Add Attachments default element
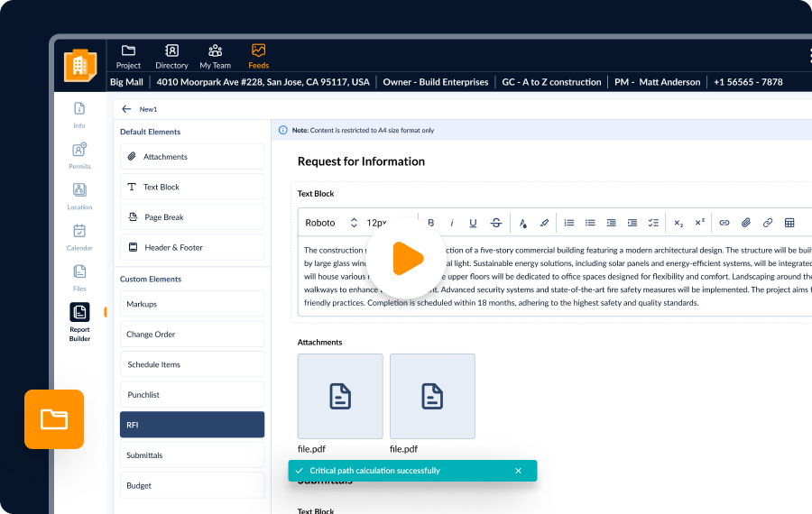Screen dimensions: 812x514 (x=192, y=156)
